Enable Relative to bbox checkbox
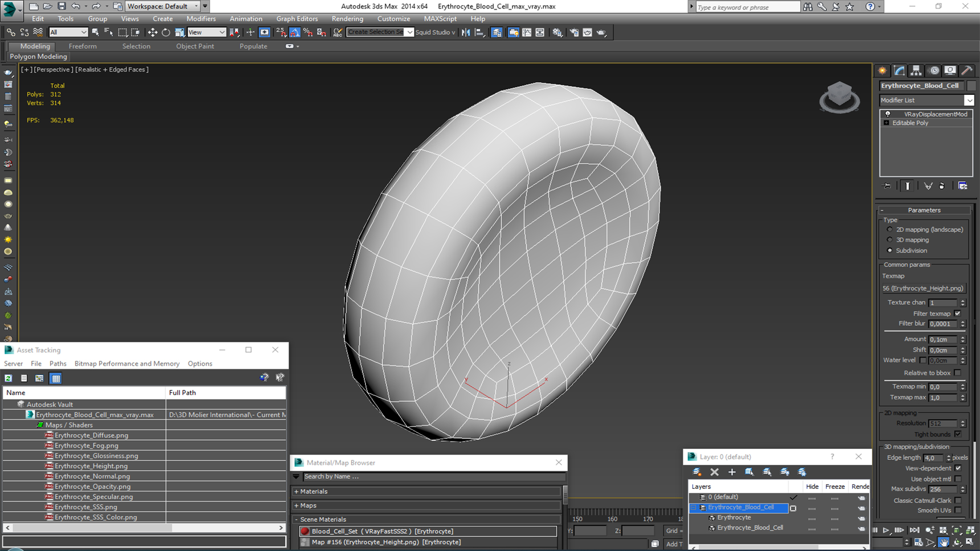 coord(958,373)
